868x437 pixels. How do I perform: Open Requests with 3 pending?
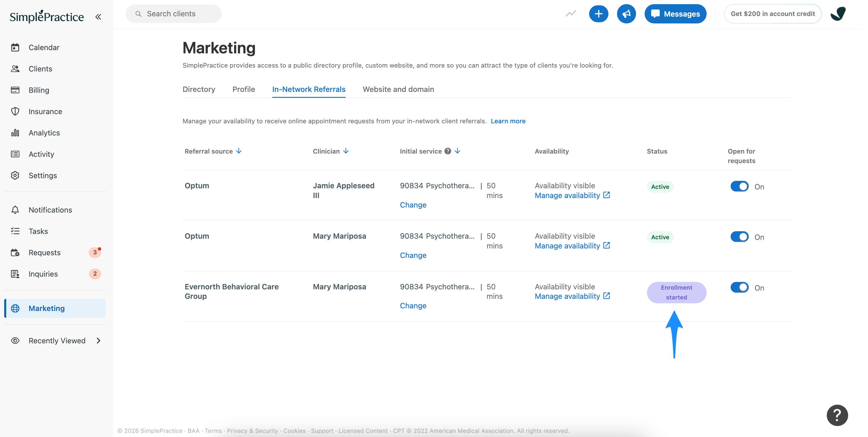[x=55, y=253]
